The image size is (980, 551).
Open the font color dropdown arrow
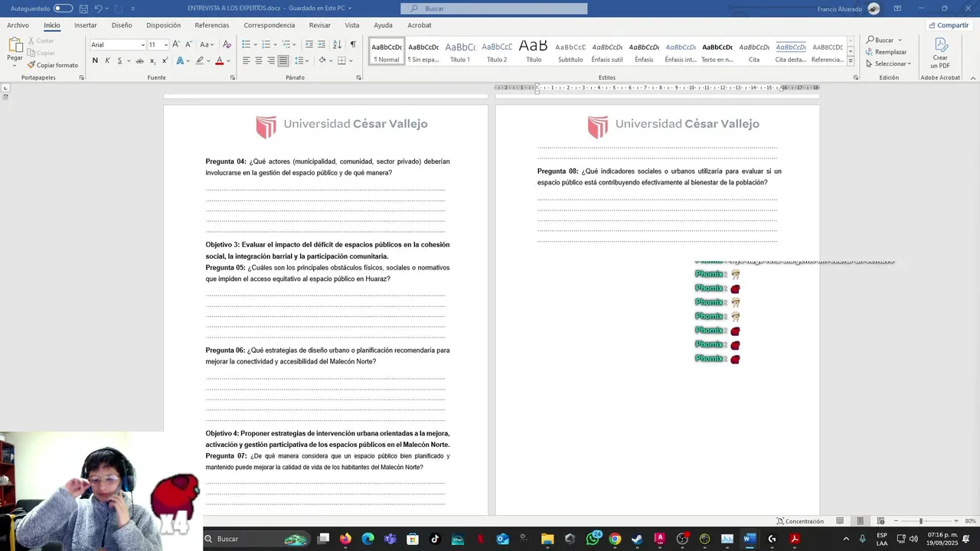coord(229,60)
